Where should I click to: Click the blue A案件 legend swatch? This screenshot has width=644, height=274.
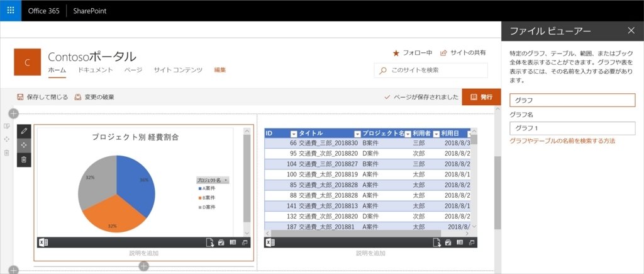[x=199, y=188]
